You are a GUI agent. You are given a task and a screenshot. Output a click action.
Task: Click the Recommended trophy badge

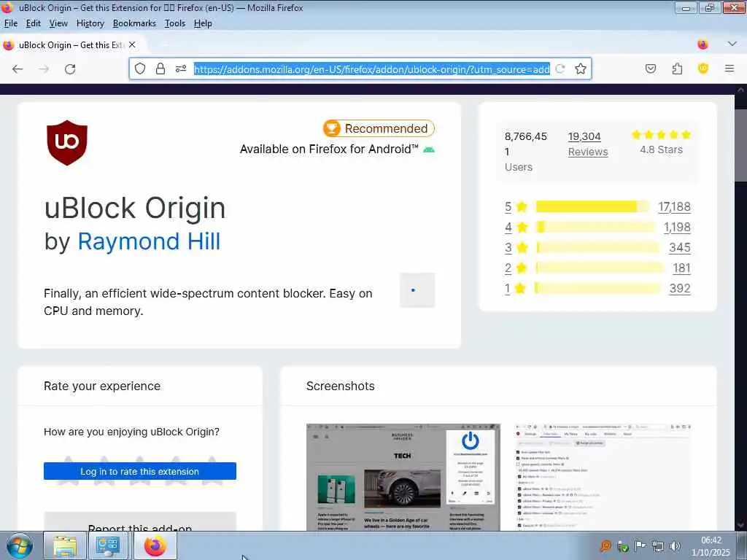click(x=379, y=128)
